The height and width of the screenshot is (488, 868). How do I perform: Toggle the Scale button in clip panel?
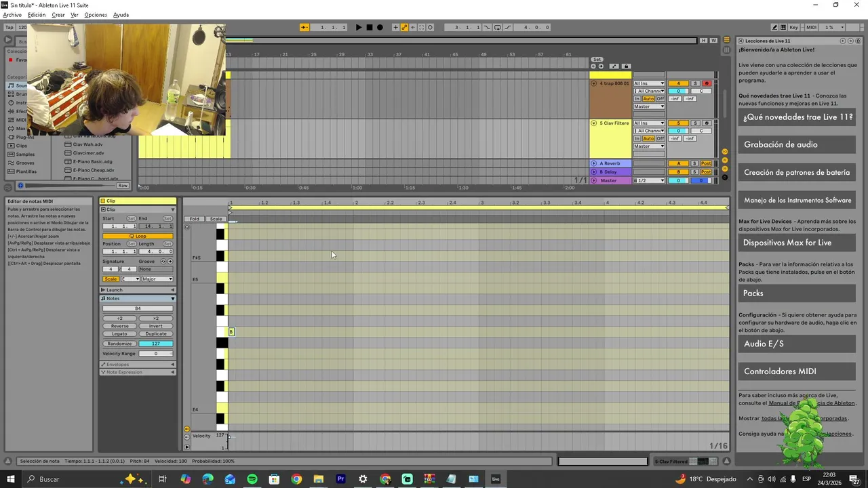click(x=111, y=279)
